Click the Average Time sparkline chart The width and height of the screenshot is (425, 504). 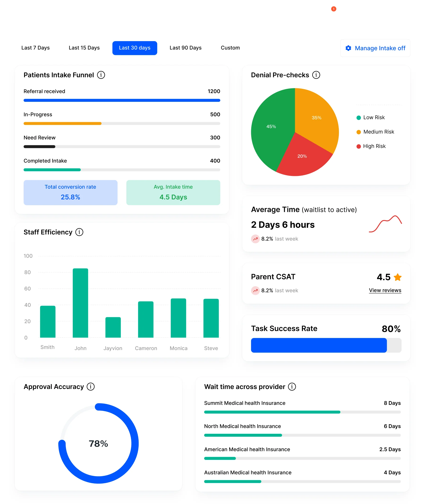385,224
